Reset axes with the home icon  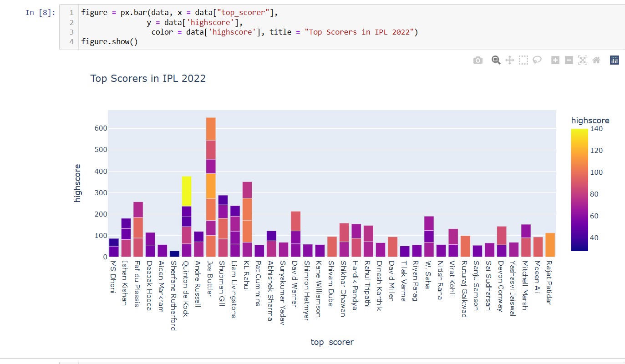pos(596,60)
